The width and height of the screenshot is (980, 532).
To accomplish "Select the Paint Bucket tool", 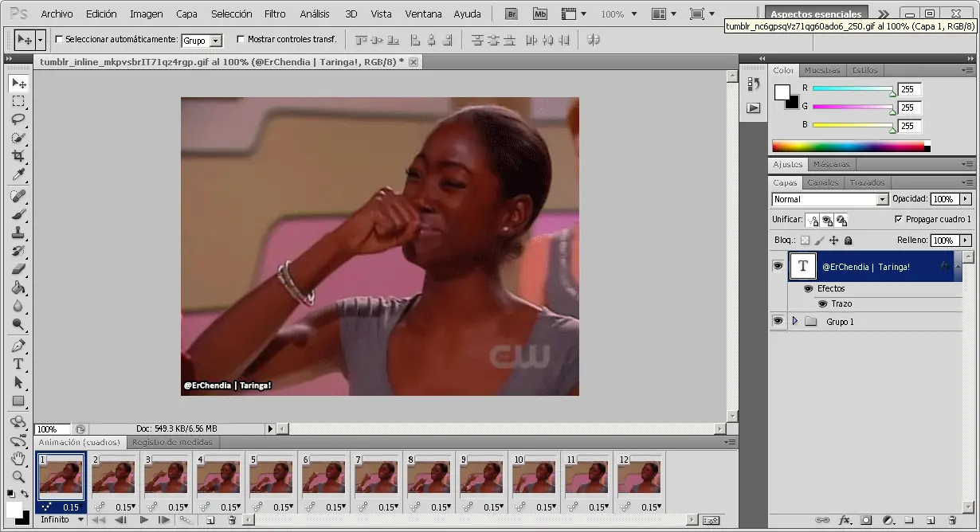I will (x=18, y=288).
